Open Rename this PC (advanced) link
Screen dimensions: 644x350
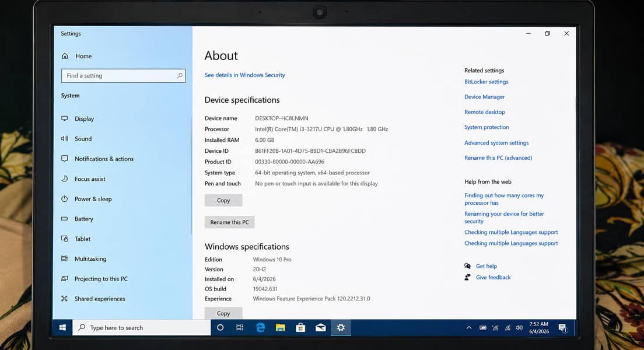[498, 157]
